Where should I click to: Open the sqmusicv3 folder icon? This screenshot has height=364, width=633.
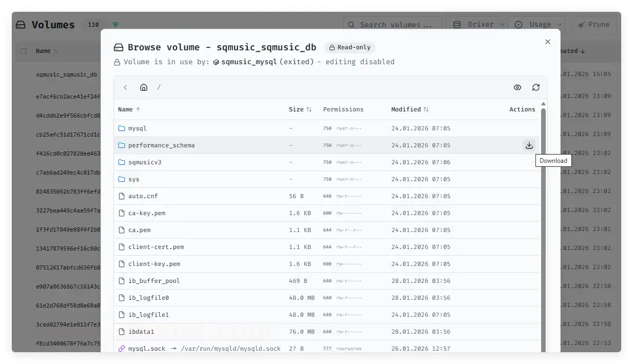[122, 162]
